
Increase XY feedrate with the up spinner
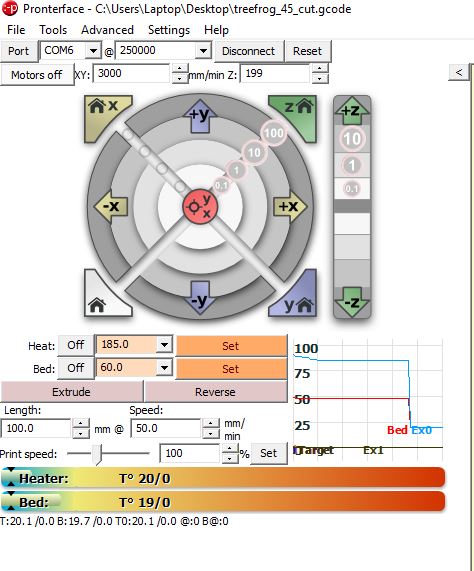tap(179, 68)
